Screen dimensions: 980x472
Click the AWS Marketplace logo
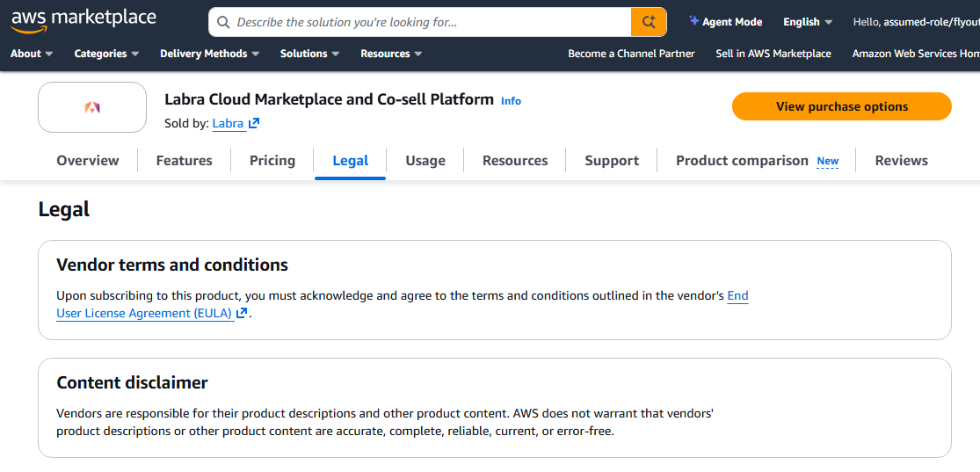(x=83, y=21)
